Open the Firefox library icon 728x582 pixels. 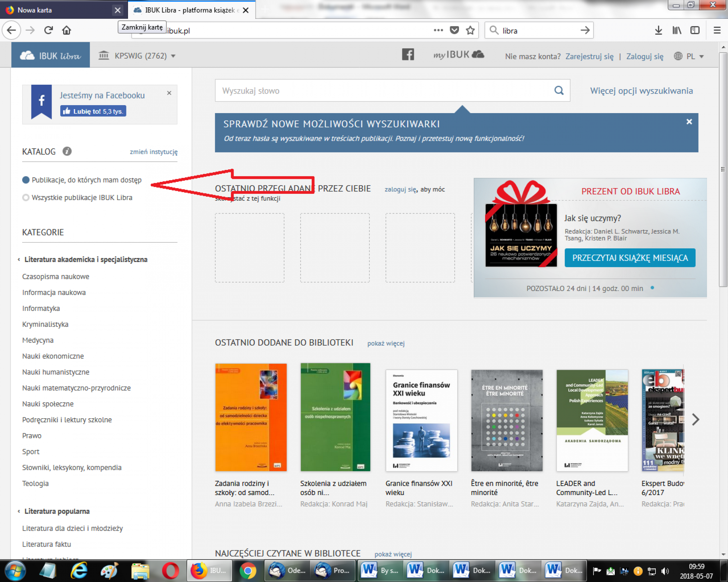[677, 30]
